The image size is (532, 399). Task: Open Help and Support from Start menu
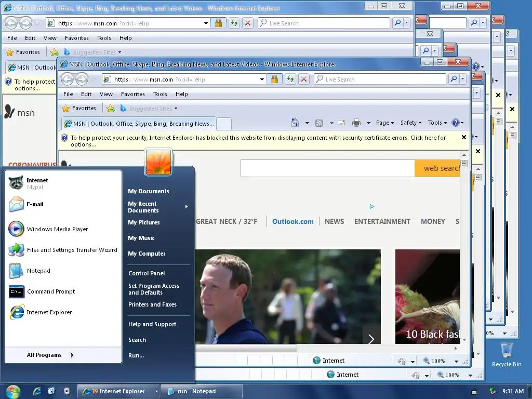point(152,324)
